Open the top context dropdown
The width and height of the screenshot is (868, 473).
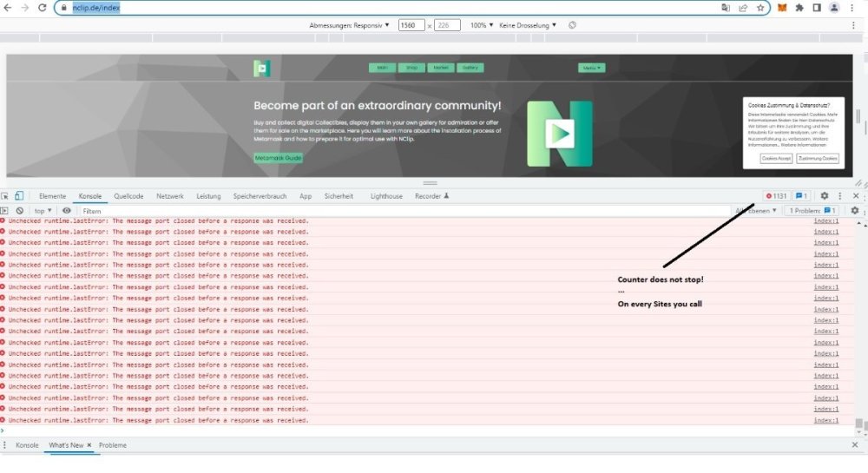(43, 211)
